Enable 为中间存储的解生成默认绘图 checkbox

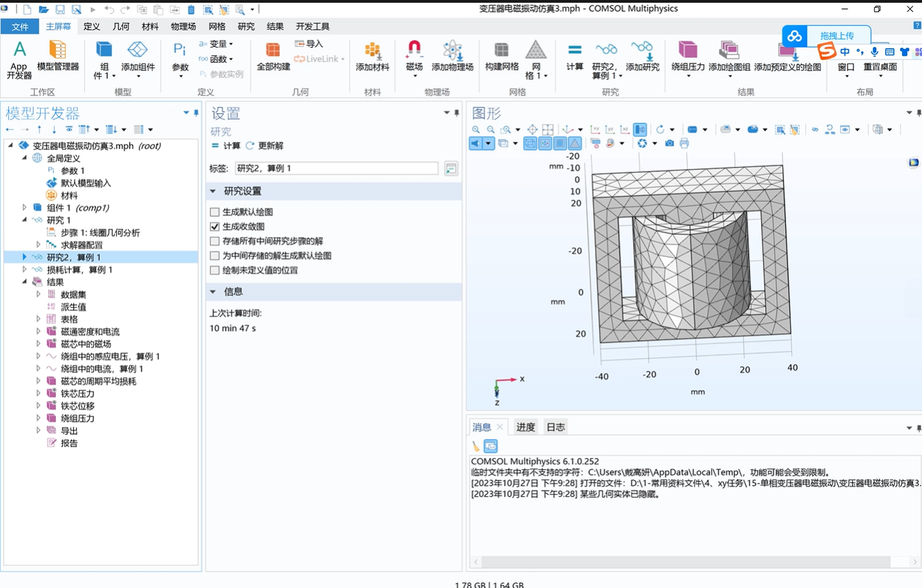[215, 256]
